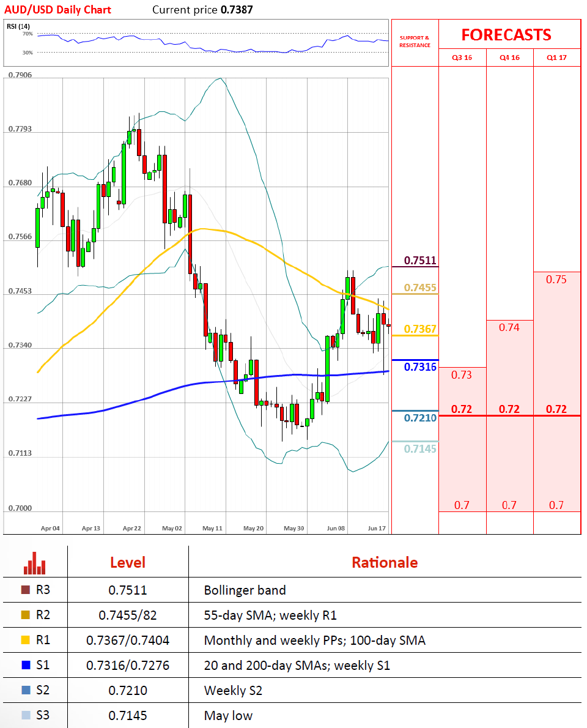Click the 55-day SMA; weekly R1 rationale
Viewport: 587px width, 728px height.
coord(270,615)
